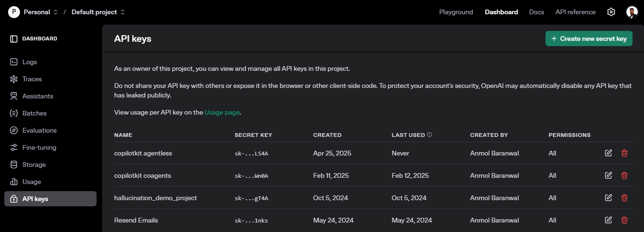Go to Playground in top navigation
The height and width of the screenshot is (232, 644).
pos(456,12)
